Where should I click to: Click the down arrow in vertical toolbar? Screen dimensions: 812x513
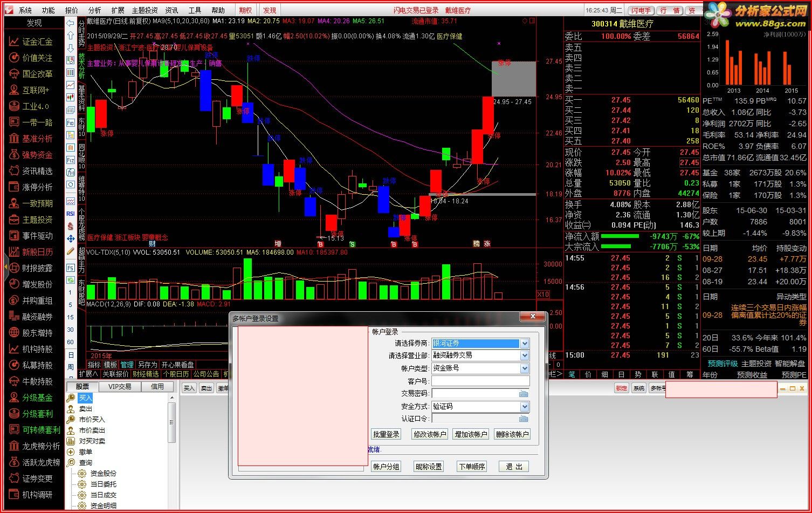click(71, 48)
